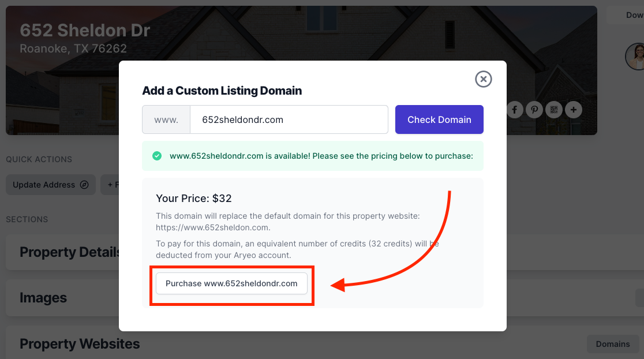The width and height of the screenshot is (644, 359).
Task: Click the green checkmark availability icon
Action: point(157,156)
